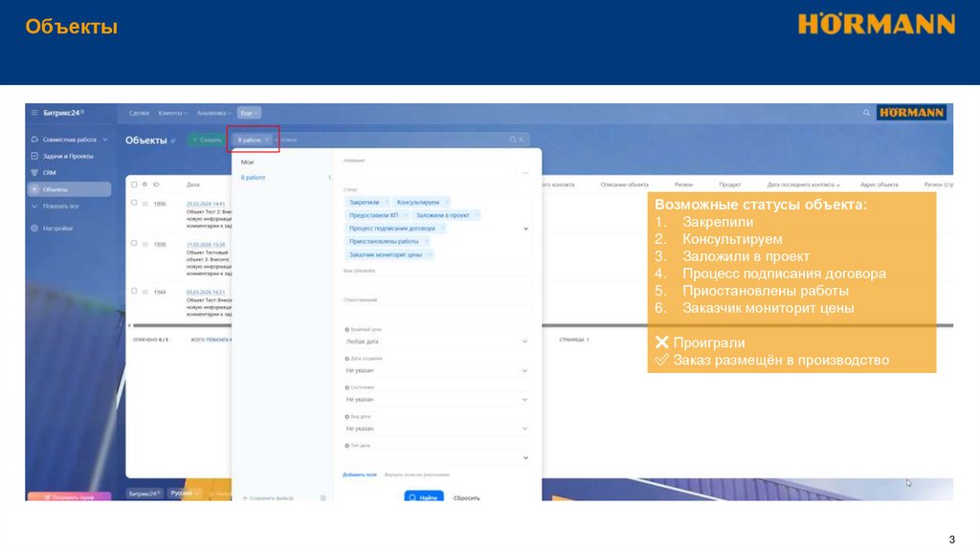
Task: Click the green Создать button
Action: point(207,140)
